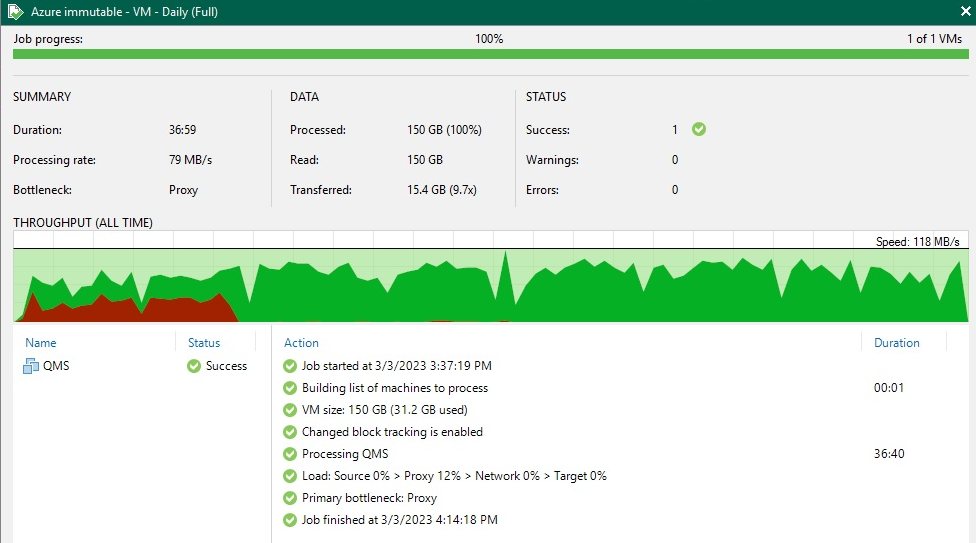Click checkmark icon next to Building list entry
The width and height of the screenshot is (976, 543).
click(289, 388)
